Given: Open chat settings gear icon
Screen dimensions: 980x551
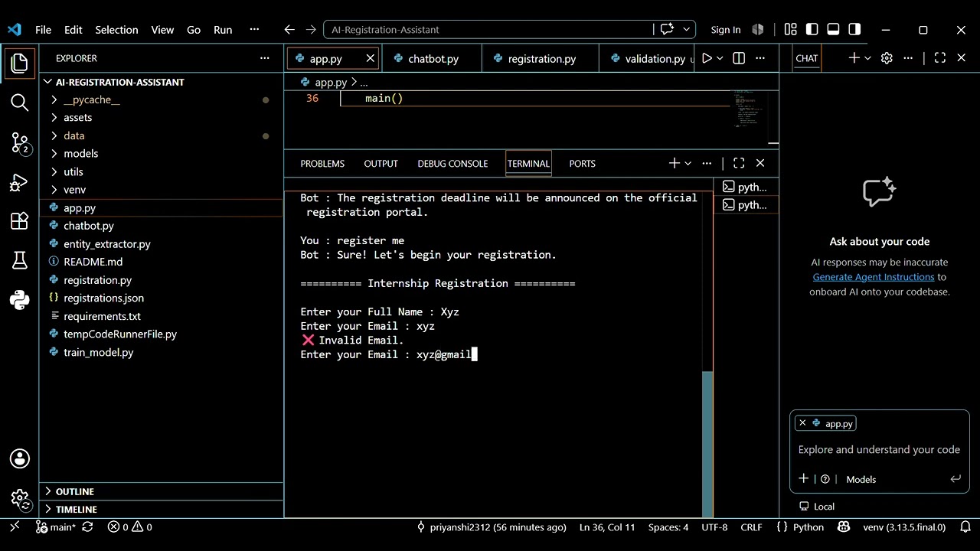Looking at the screenshot, I should (887, 58).
